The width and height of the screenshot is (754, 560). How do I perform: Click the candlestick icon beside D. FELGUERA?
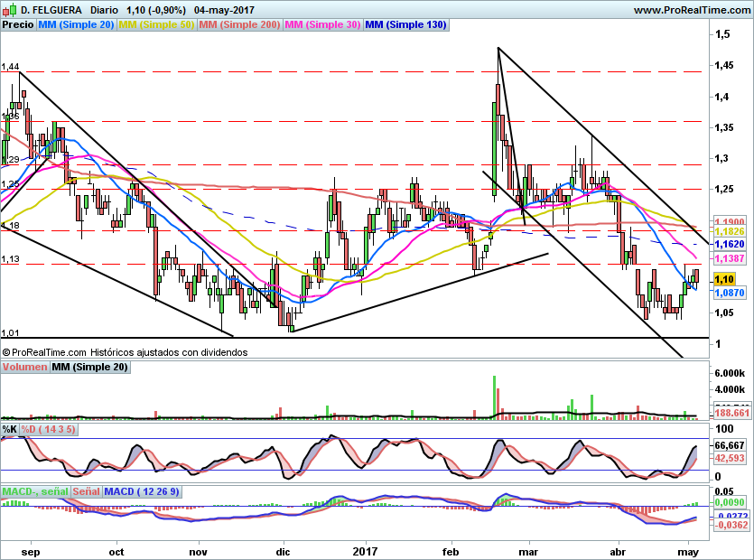point(9,10)
